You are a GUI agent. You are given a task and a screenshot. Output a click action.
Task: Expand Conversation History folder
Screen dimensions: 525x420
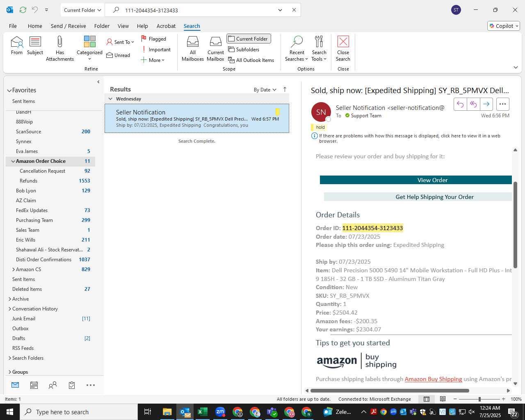(x=10, y=309)
